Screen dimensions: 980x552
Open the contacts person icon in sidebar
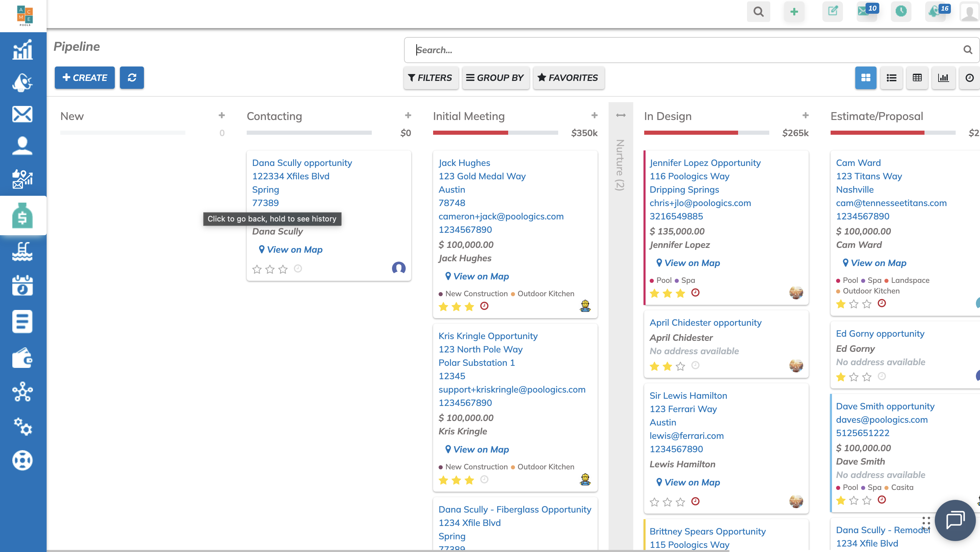click(x=23, y=146)
